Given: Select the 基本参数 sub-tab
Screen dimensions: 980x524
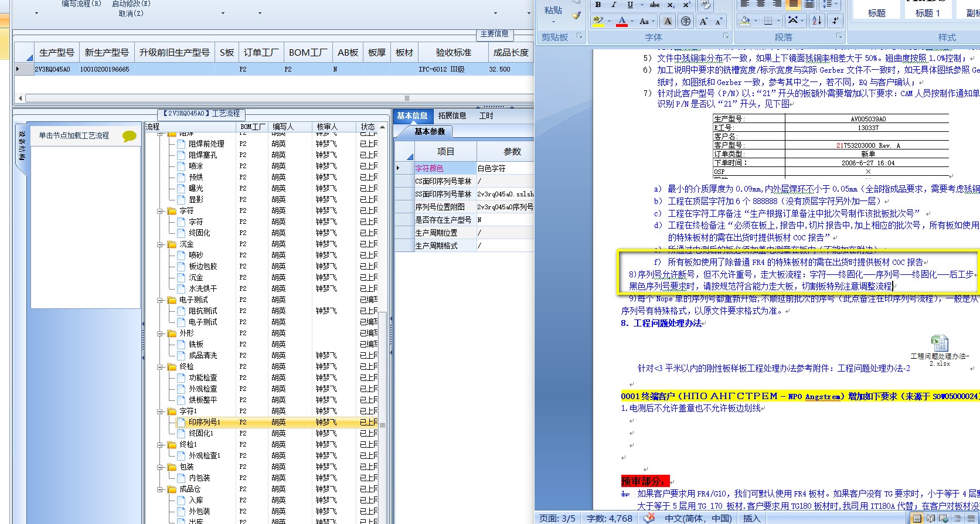Looking at the screenshot, I should tap(429, 132).
